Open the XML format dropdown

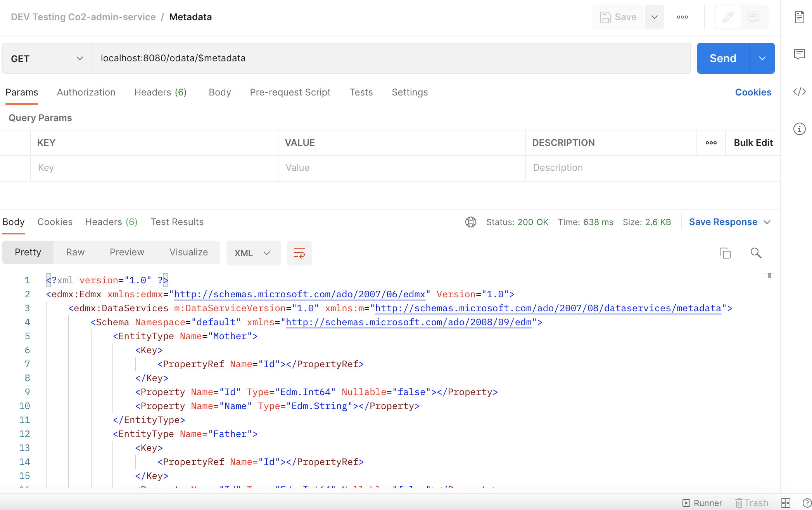pos(253,253)
